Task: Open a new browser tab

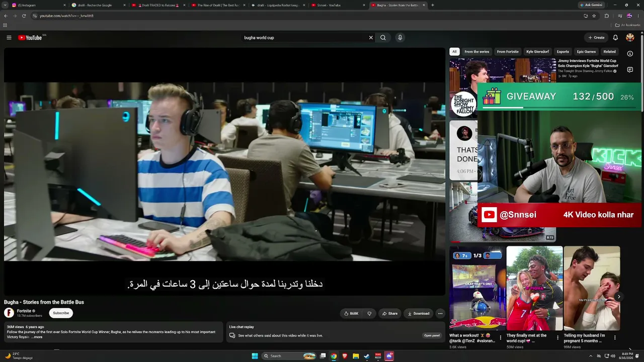Action: [x=433, y=5]
